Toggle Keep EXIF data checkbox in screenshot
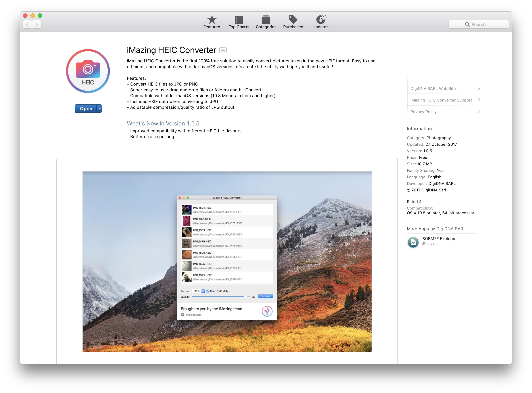 [x=208, y=291]
